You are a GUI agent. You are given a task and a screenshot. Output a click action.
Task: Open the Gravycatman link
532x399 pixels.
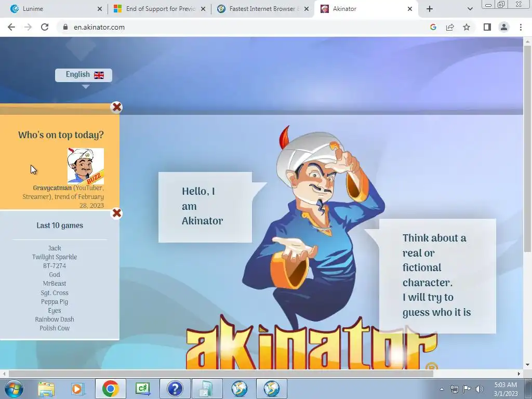[x=52, y=188]
